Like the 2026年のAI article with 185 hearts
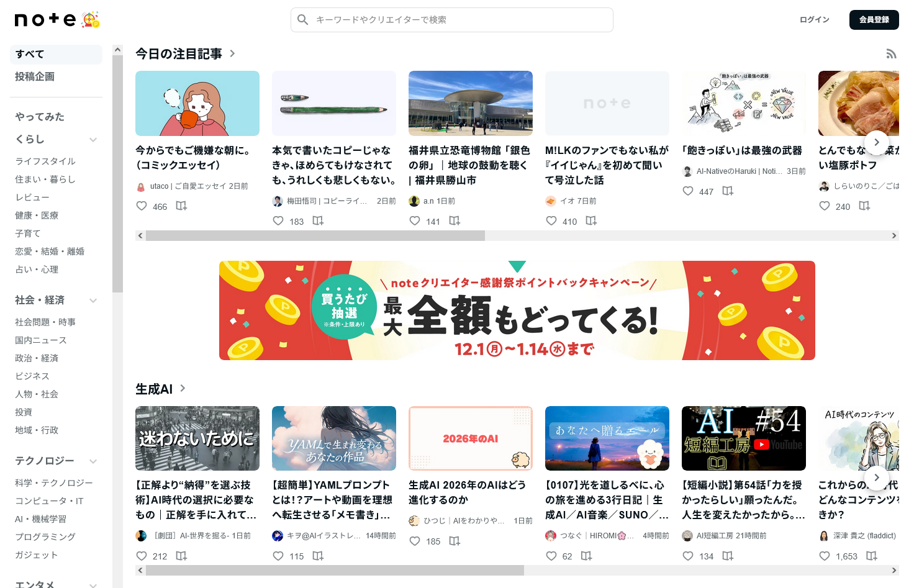This screenshot has width=914, height=588. (415, 541)
